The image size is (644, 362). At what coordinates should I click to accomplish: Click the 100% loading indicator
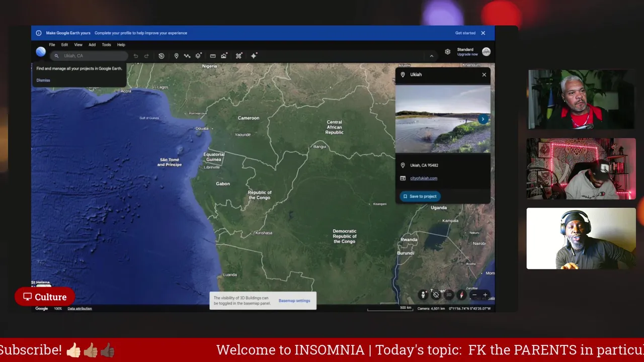tap(58, 309)
